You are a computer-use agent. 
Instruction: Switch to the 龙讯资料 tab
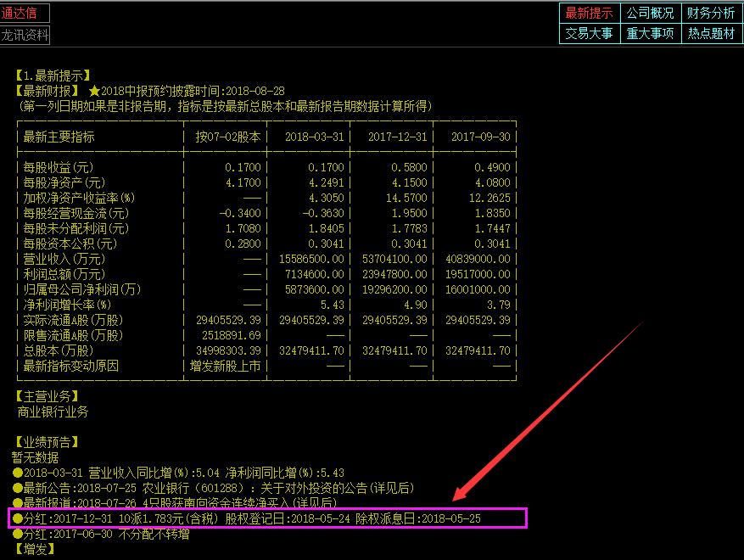click(25, 35)
